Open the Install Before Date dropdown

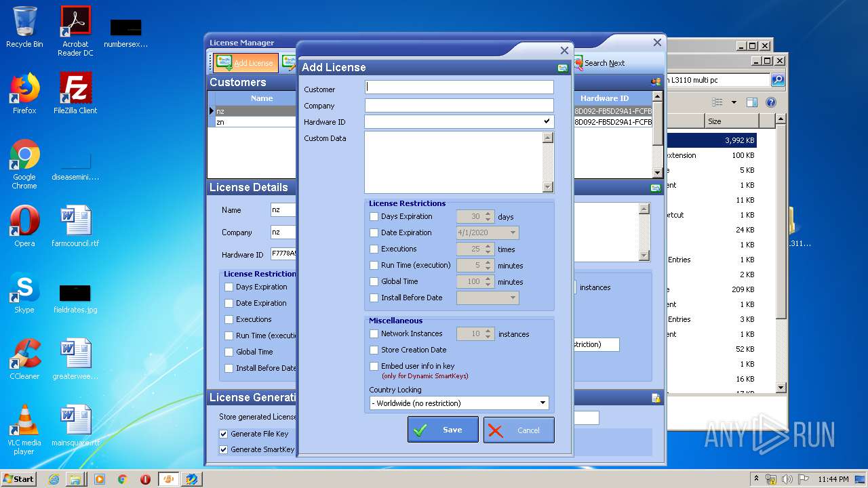(x=513, y=298)
